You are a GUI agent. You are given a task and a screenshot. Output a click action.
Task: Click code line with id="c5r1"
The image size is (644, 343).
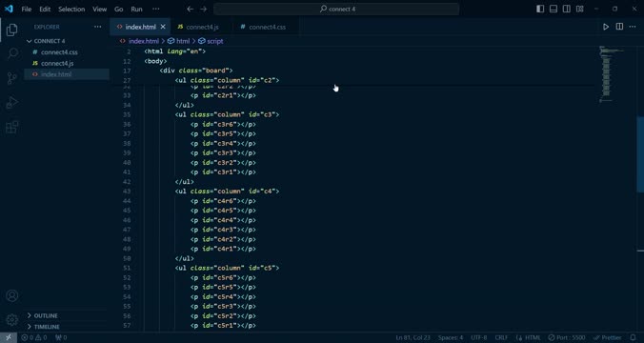coord(223,325)
